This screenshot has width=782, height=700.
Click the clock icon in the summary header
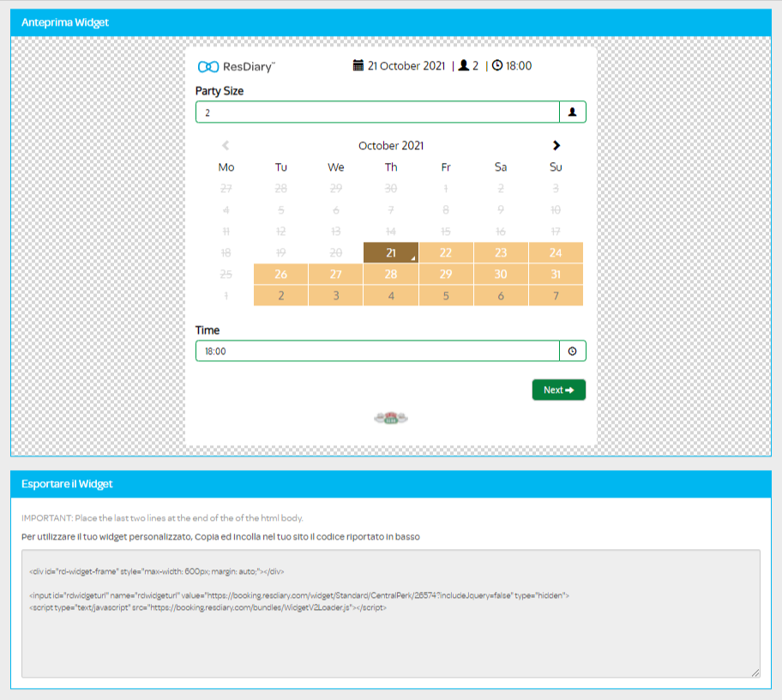click(x=497, y=65)
